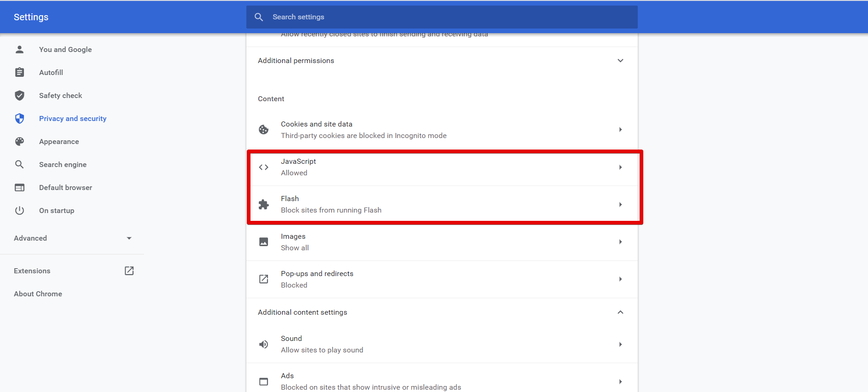Click the JavaScript code brackets icon
This screenshot has width=868, height=392.
pyautogui.click(x=263, y=167)
